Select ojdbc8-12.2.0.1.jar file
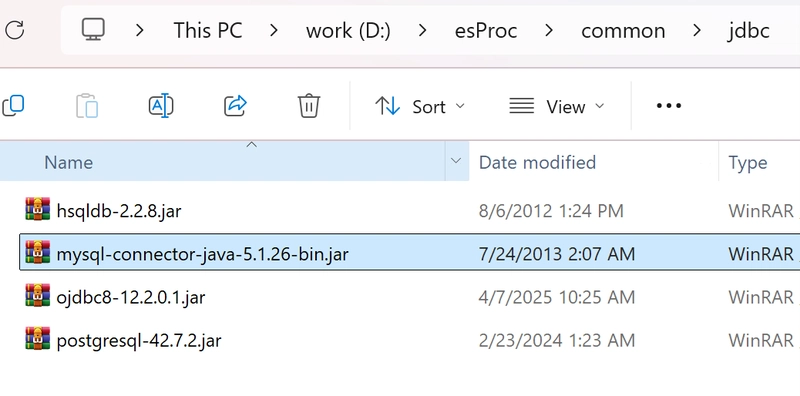Image resolution: width=800 pixels, height=396 pixels. coord(131,296)
